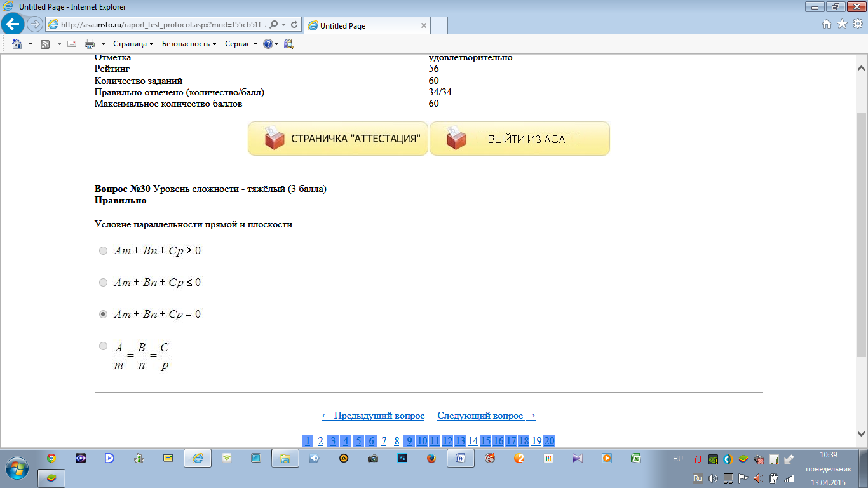868x488 pixels.
Task: Select the radio for Am+Bn+Cp ≥ 0
Action: click(x=103, y=251)
